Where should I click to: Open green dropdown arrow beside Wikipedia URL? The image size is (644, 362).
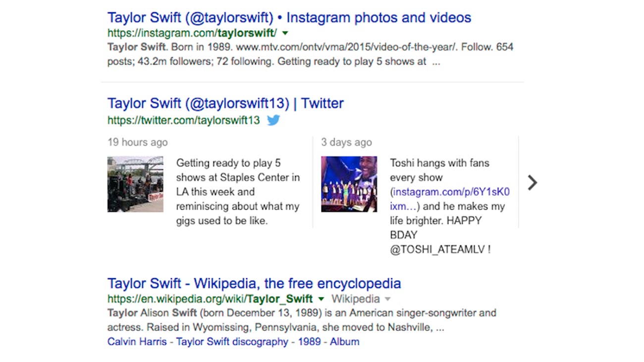321,299
